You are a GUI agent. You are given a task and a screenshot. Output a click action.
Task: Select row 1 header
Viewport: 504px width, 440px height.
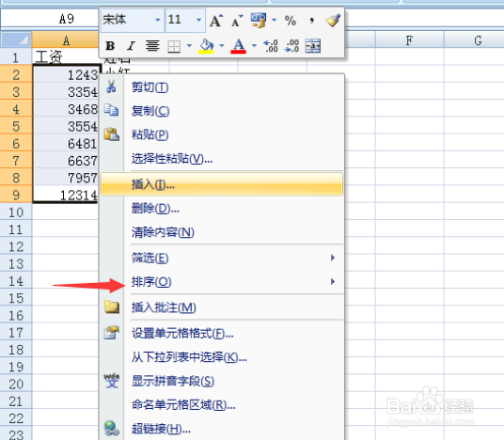point(16,57)
